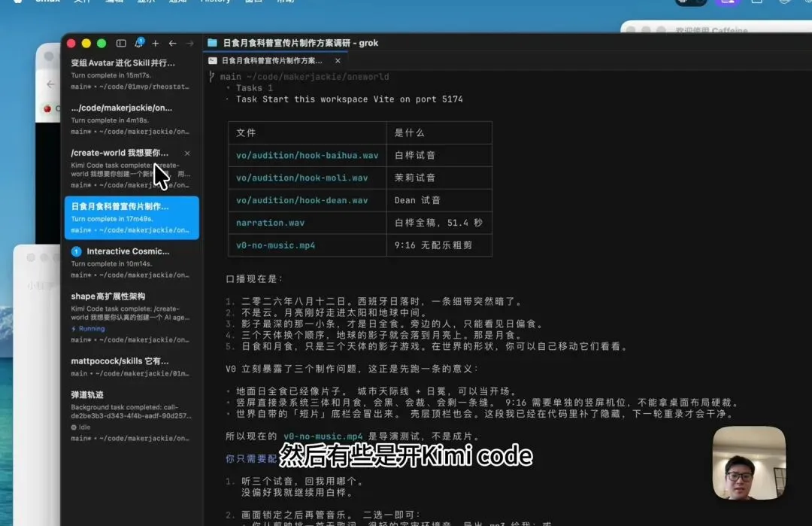
Task: Click the V0 立刻暴露了三个制作问题 line
Action: point(352,369)
